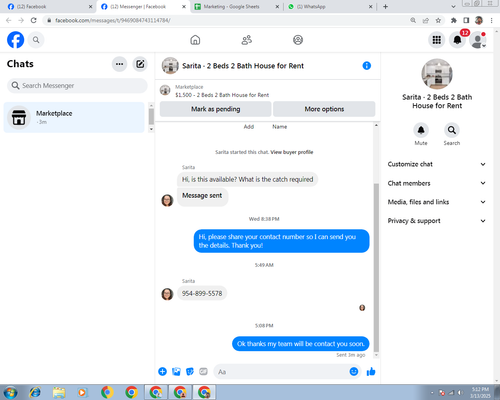Click the chat list scrollbar down arrow

151,129
